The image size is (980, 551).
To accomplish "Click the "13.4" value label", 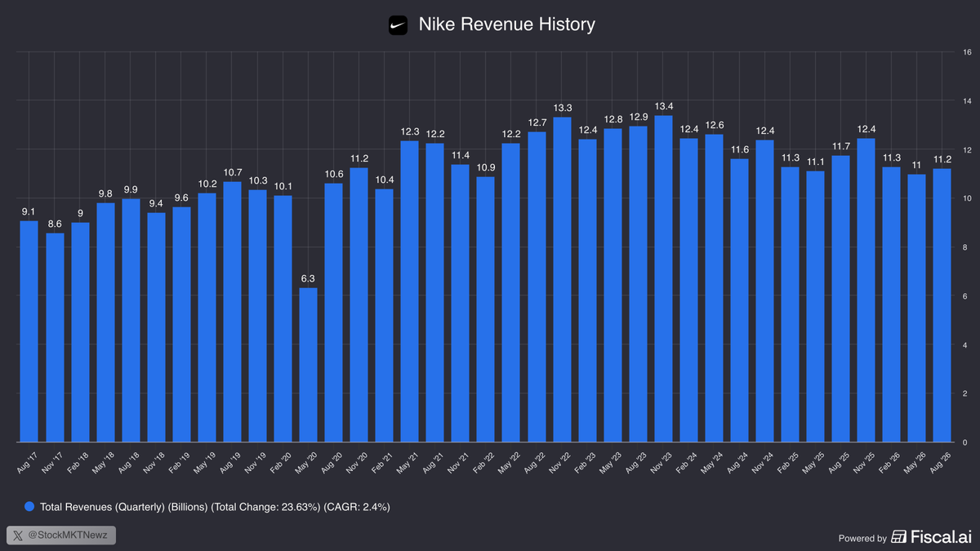I will 663,106.
